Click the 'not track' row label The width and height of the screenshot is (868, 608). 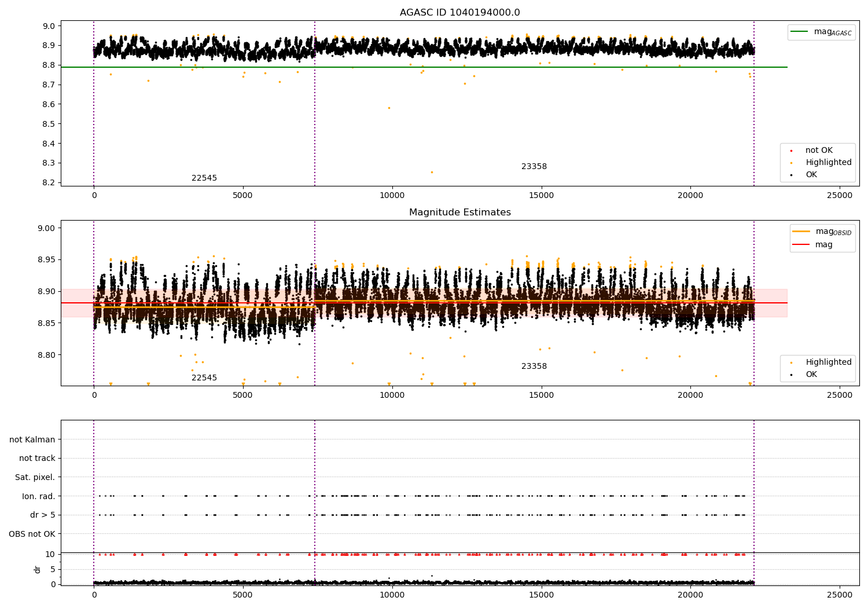coord(37,459)
